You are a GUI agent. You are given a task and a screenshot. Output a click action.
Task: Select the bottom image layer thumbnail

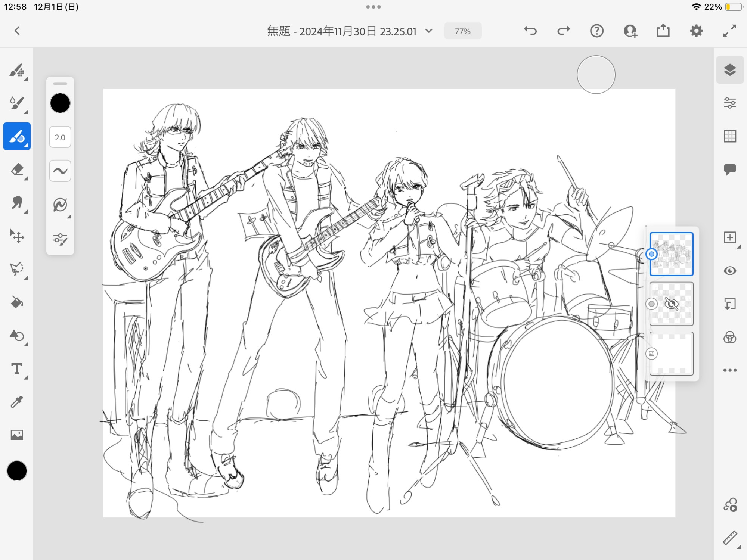coord(672,354)
